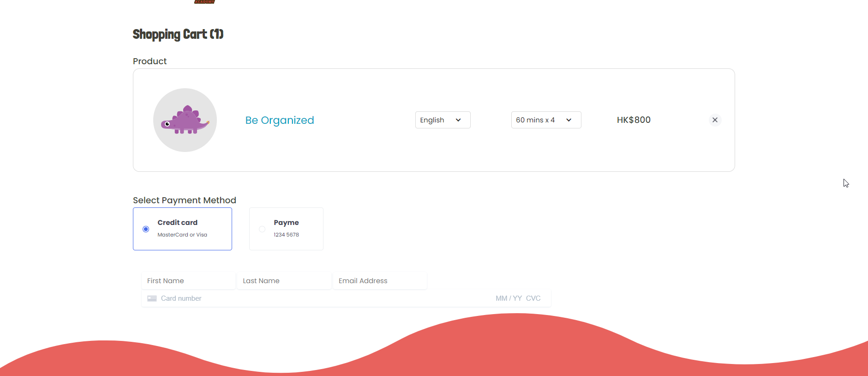
Task: Click the purple dinosaur product image
Action: click(185, 120)
